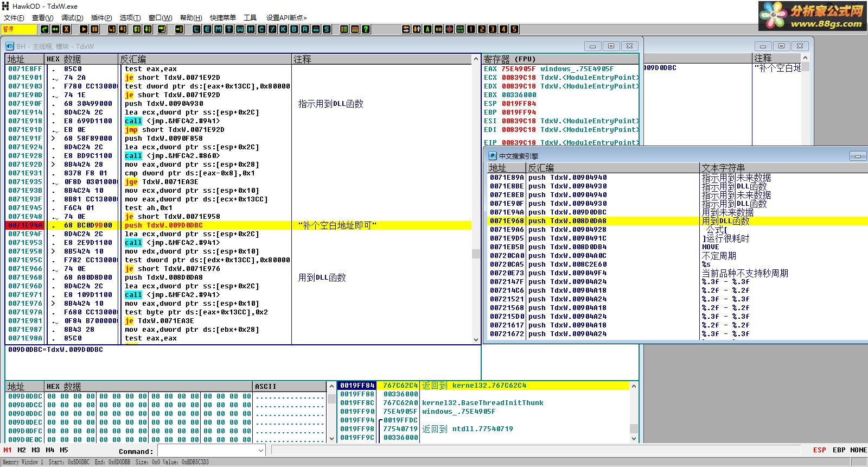Image resolution: width=868 pixels, height=467 pixels.
Task: Open the 文件(F) menu
Action: 14,18
